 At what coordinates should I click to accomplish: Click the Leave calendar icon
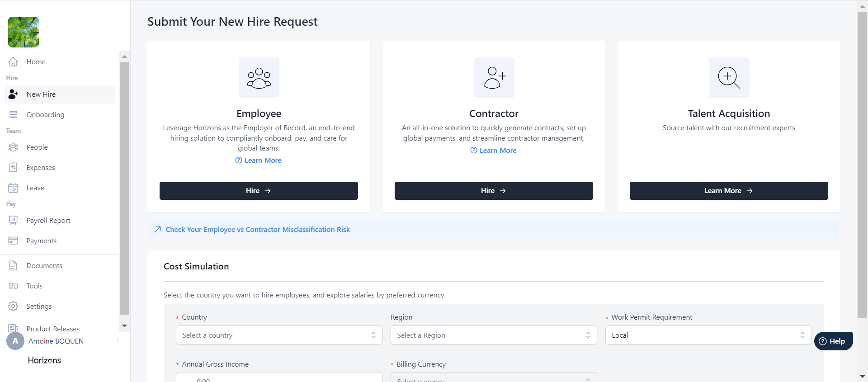(x=13, y=188)
